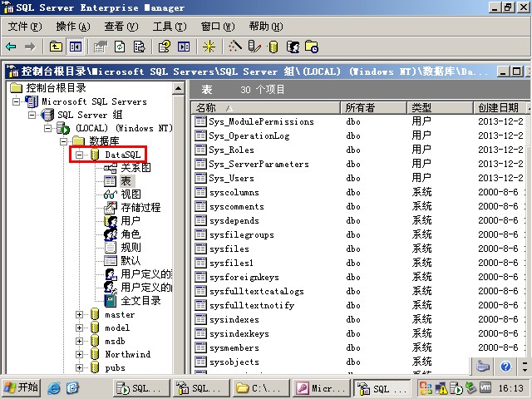
Task: Click the Refresh toolbar icon
Action: pyautogui.click(x=120, y=47)
